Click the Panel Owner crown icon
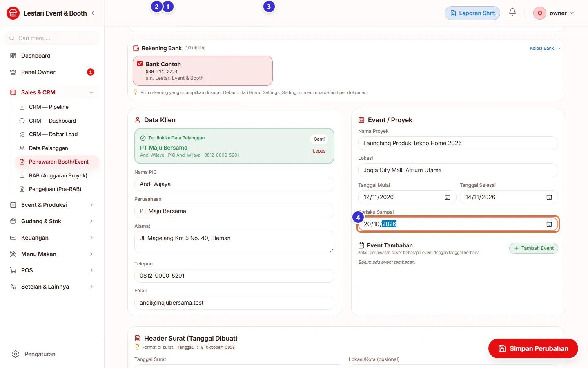588x368 pixels. (x=13, y=72)
